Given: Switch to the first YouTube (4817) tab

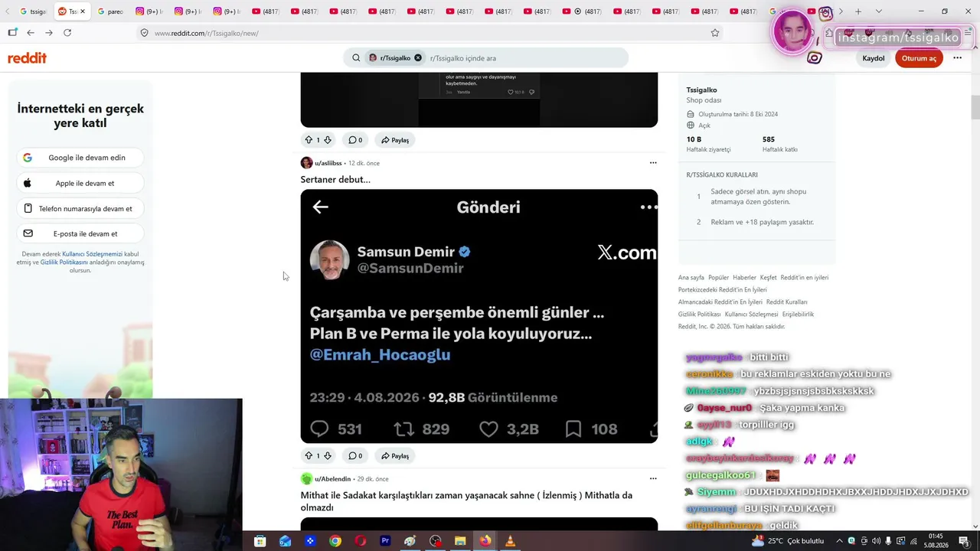Looking at the screenshot, I should click(264, 11).
